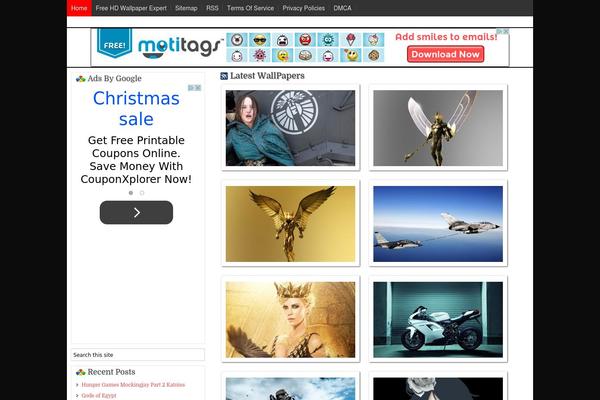Select first carousel dot in sidebar ad
Viewport: 600px width, 400px height.
(131, 193)
